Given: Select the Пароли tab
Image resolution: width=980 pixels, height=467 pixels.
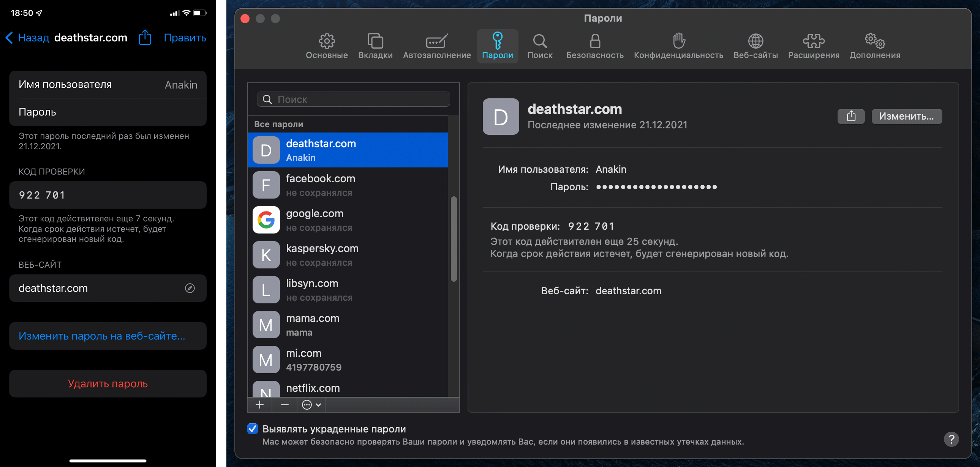Looking at the screenshot, I should [x=497, y=46].
